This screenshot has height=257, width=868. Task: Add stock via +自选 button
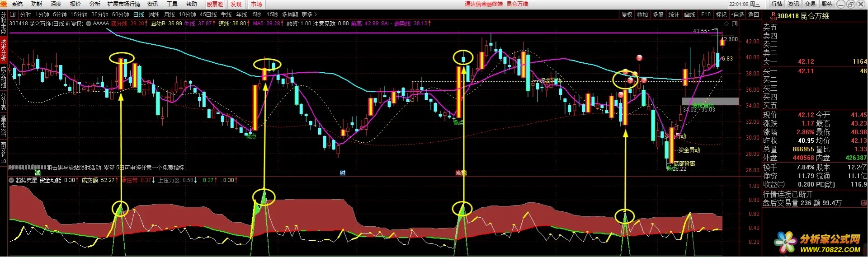[737, 14]
